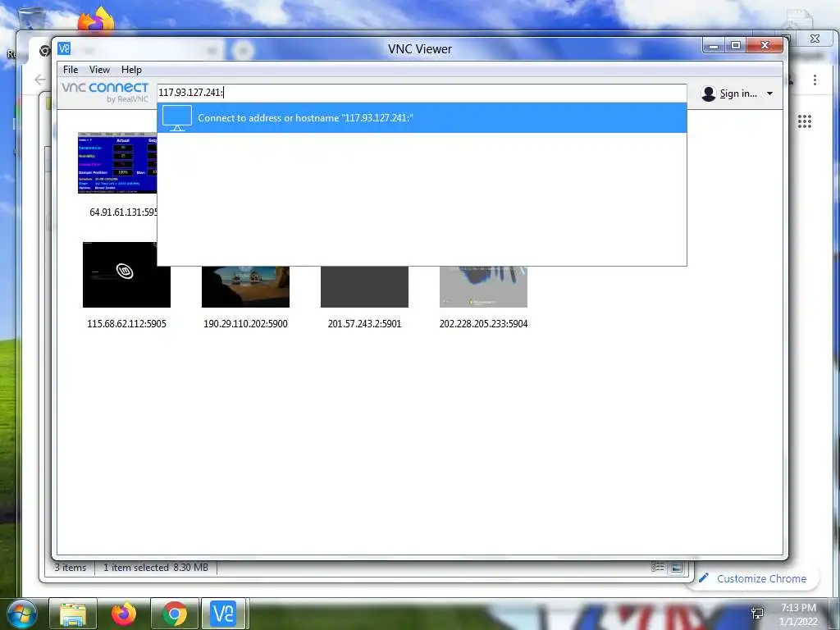Image resolution: width=840 pixels, height=630 pixels.
Task: Click the Recycle Bin desktop icon
Action: [x=32, y=18]
